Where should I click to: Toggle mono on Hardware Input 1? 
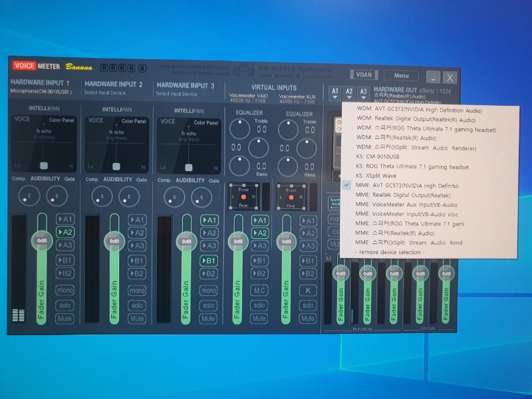65,290
